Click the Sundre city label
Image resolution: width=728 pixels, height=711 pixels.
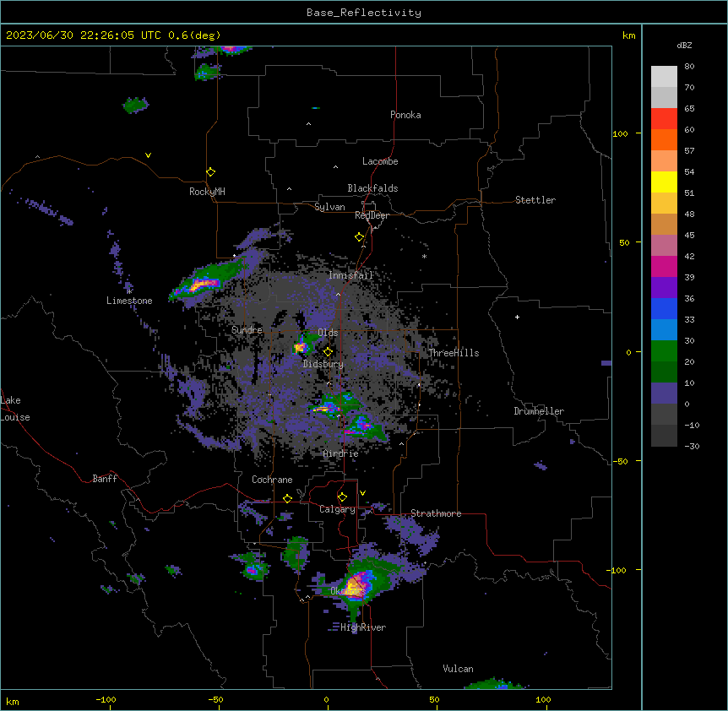(247, 330)
